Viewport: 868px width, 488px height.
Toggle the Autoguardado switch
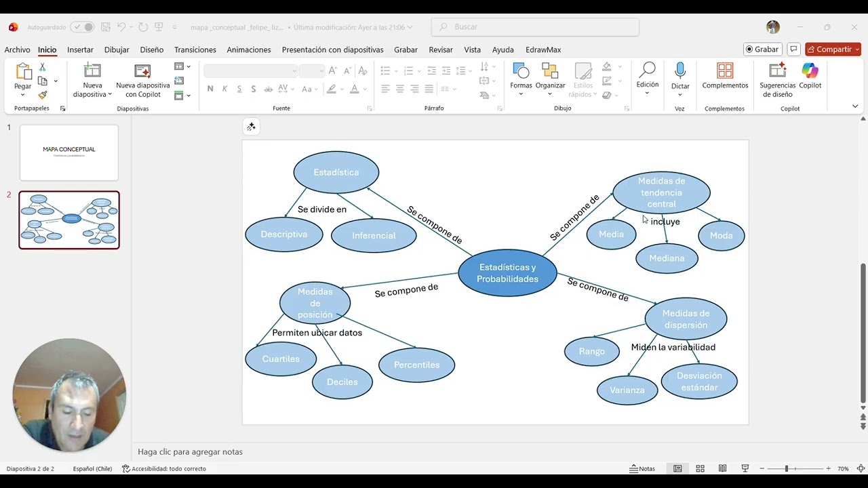82,27
